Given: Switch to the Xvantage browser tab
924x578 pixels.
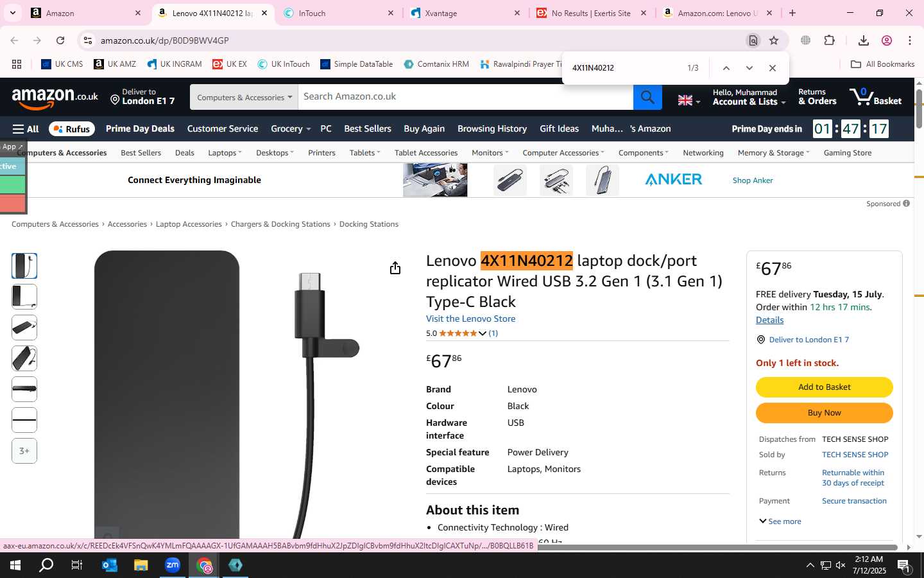Looking at the screenshot, I should pos(466,13).
